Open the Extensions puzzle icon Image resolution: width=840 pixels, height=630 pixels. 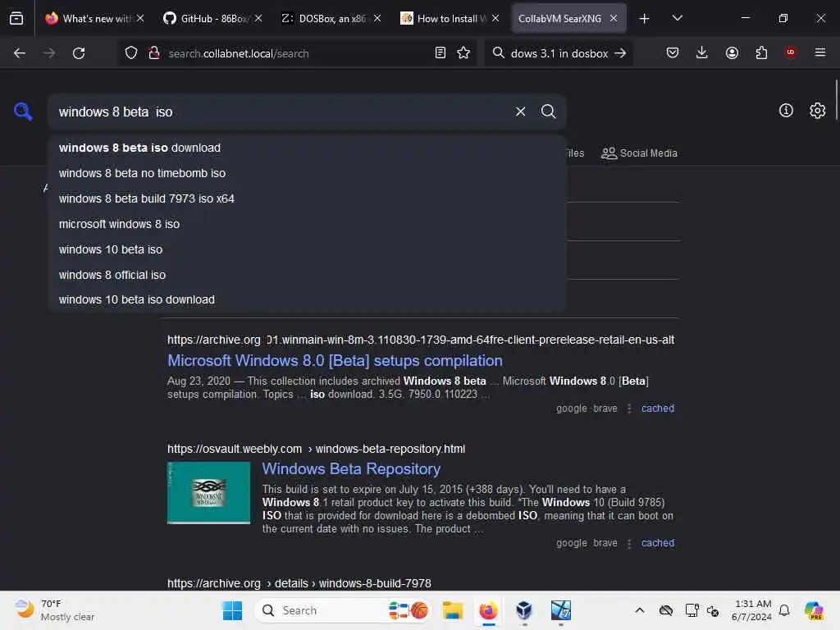[761, 52]
